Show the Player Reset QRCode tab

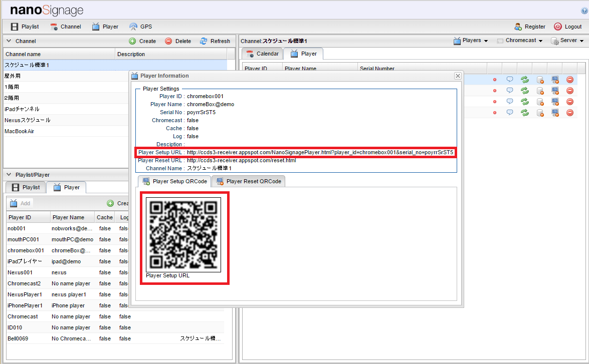(x=249, y=181)
